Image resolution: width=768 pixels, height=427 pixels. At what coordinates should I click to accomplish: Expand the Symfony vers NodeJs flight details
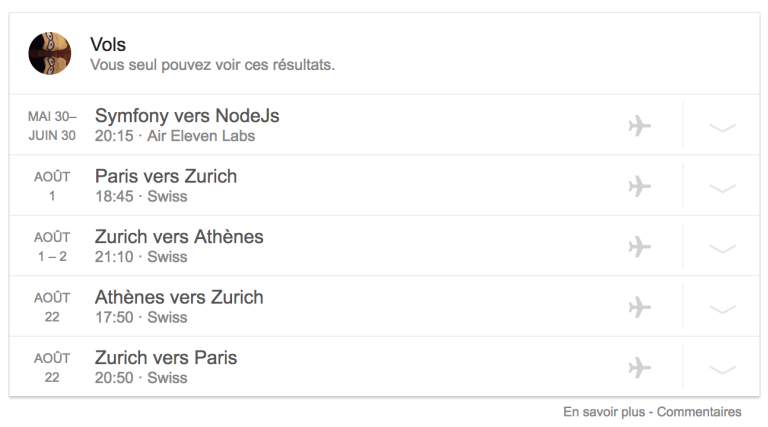(722, 127)
